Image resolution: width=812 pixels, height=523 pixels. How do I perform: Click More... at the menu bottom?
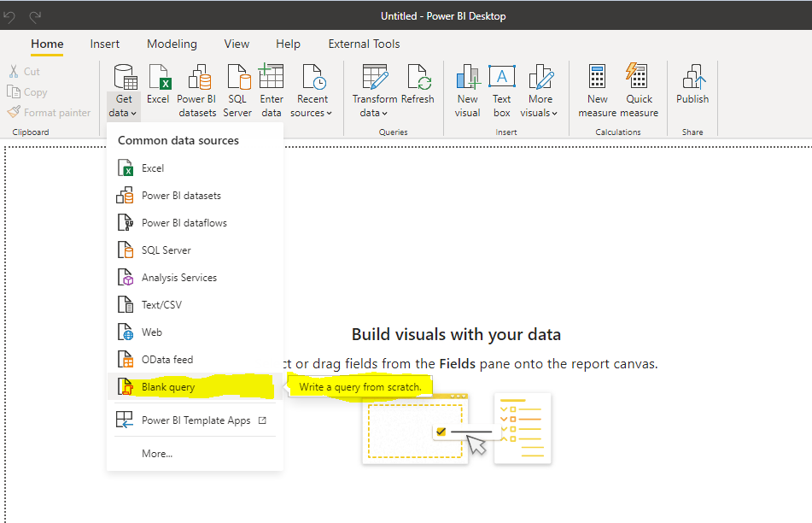157,454
